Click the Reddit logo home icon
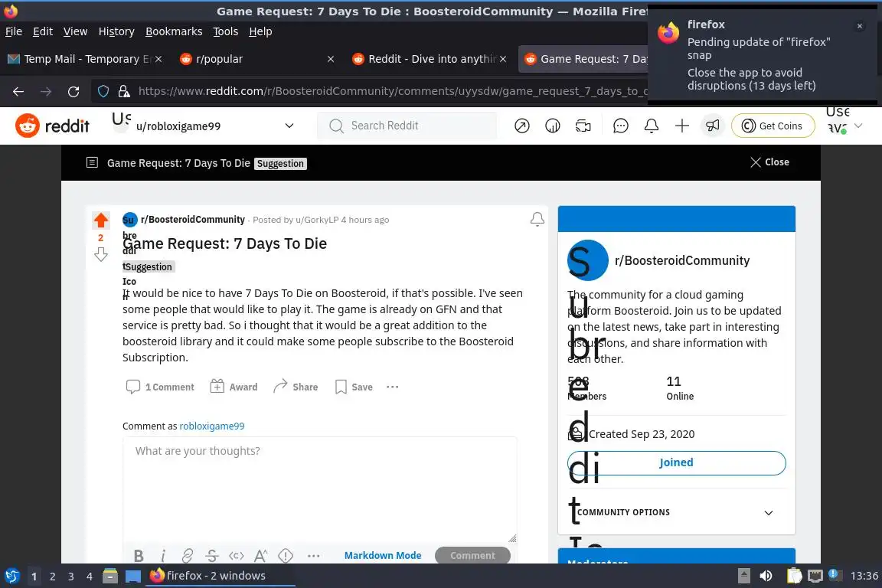Viewport: 882px width, 588px height. click(x=52, y=126)
